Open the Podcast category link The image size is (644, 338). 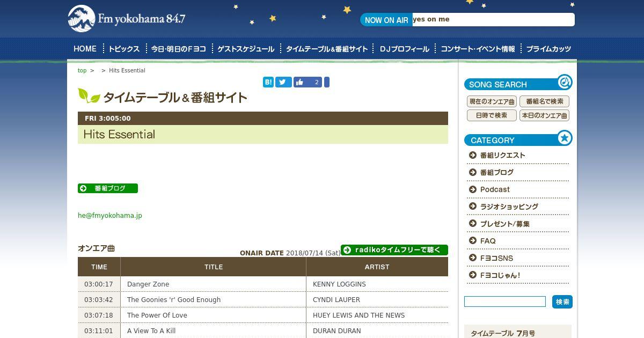pos(495,189)
